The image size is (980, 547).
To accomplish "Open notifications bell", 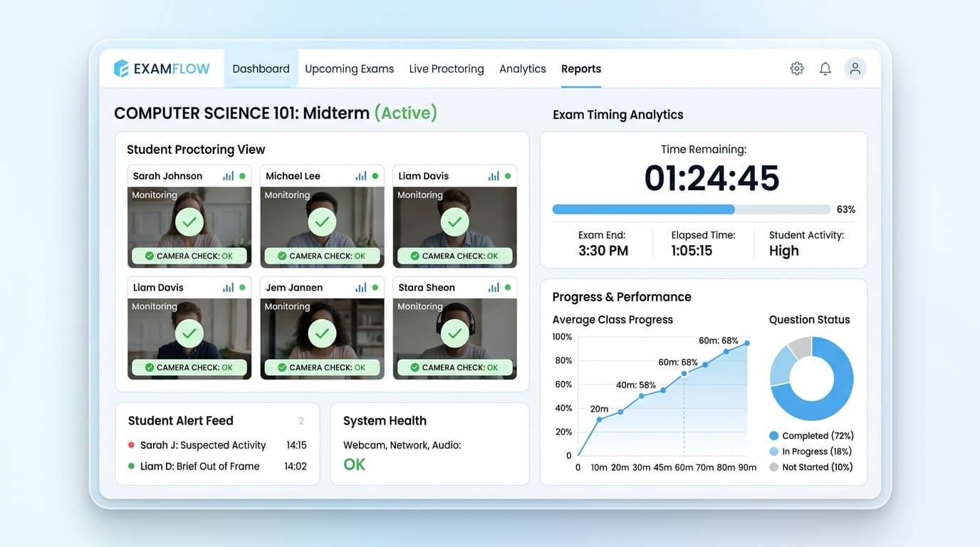I will [825, 68].
